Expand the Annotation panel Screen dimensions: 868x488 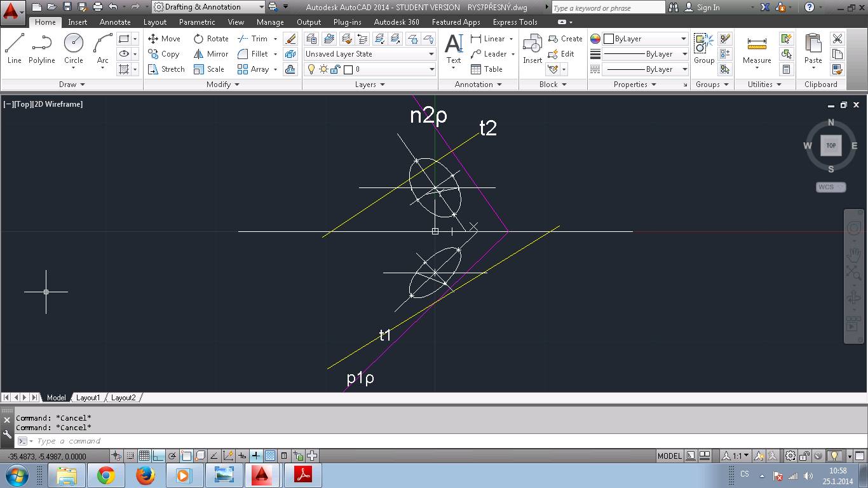[478, 85]
